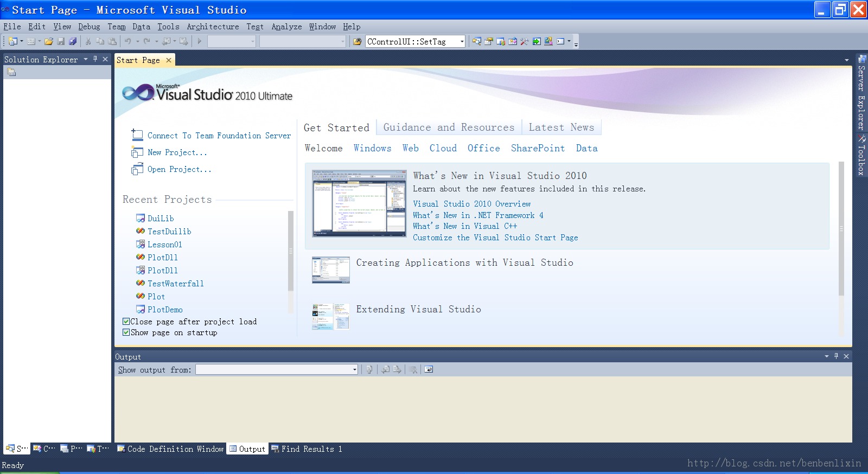
Task: Open Visual Studio 2010 Overview link
Action: 472,204
